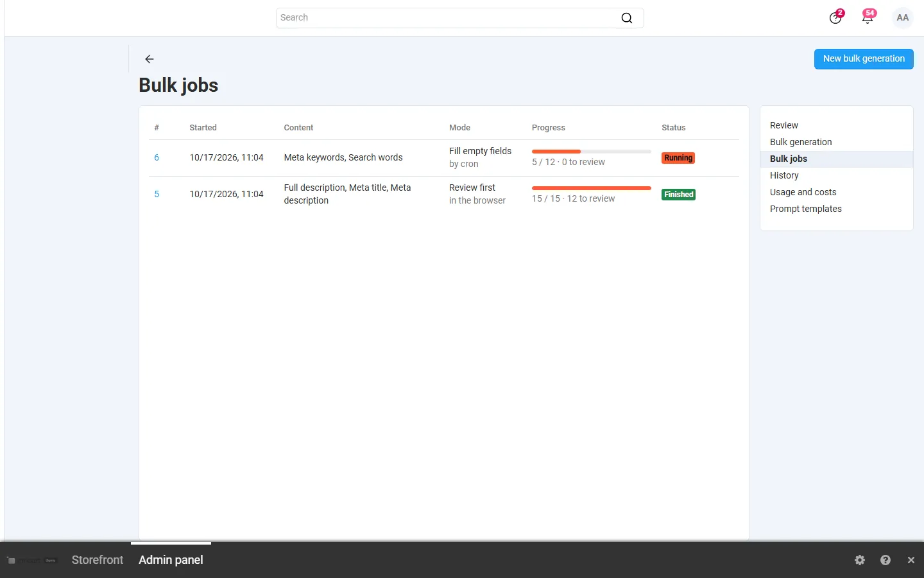Click the question mark icon in bottom bar
The height and width of the screenshot is (578, 924).
[x=886, y=560]
